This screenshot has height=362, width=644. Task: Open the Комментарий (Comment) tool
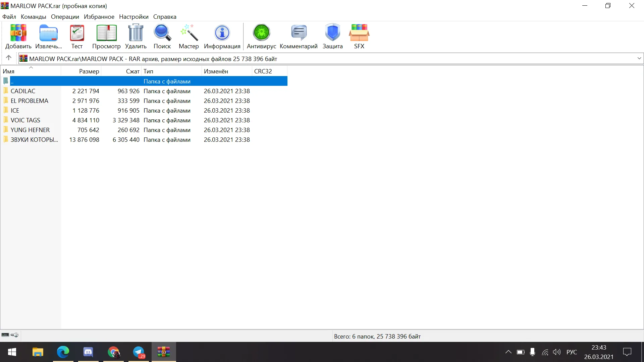coord(299,36)
